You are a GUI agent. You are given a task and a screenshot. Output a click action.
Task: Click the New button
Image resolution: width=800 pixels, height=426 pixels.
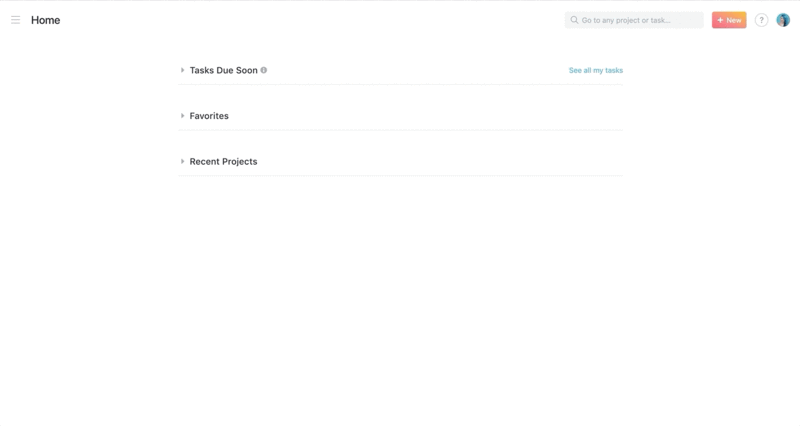pos(729,20)
